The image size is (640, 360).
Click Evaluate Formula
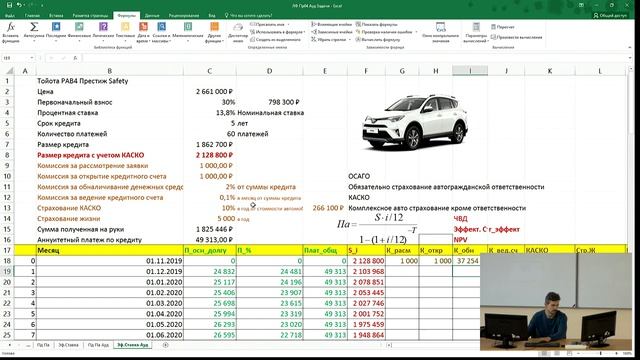(378, 40)
